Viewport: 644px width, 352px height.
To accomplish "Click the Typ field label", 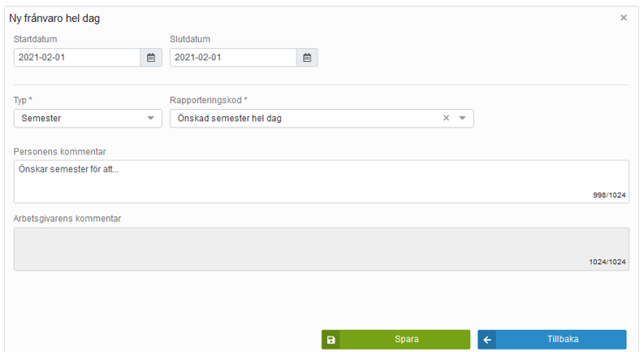I will (23, 100).
